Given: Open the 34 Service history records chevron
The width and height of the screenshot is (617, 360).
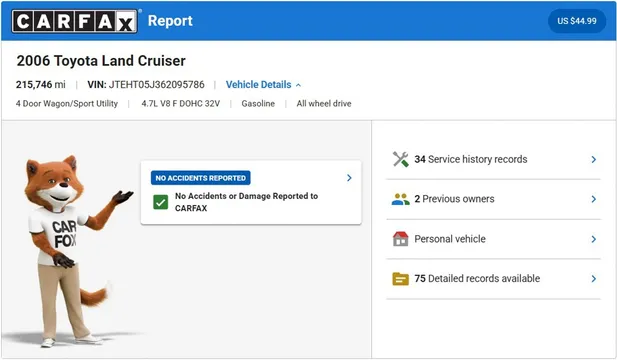Looking at the screenshot, I should click(593, 159).
